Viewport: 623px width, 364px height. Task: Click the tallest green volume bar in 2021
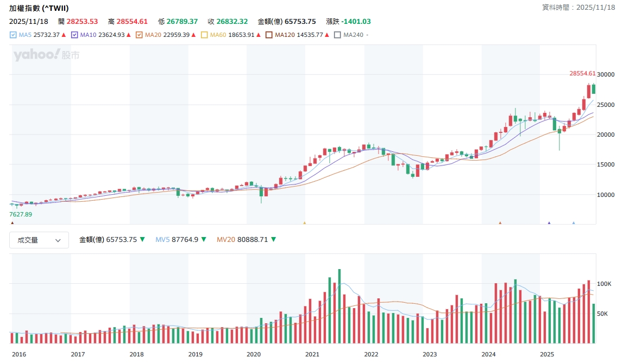[339, 306]
